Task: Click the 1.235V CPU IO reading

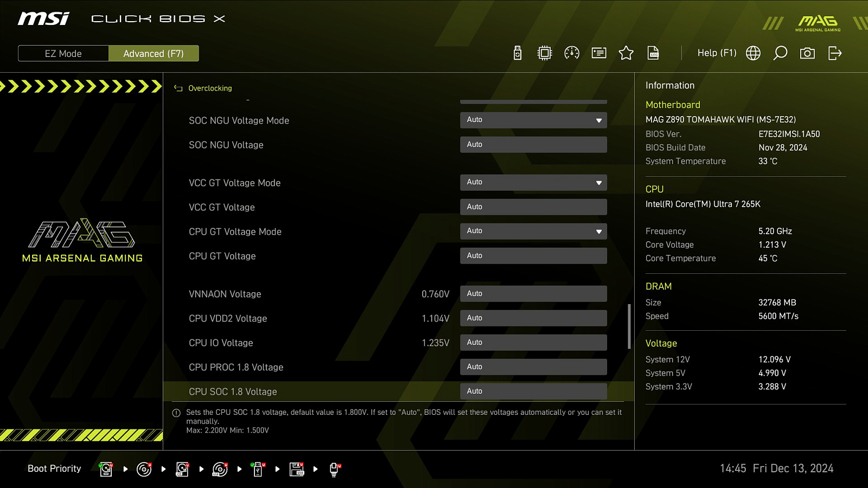Action: click(436, 343)
